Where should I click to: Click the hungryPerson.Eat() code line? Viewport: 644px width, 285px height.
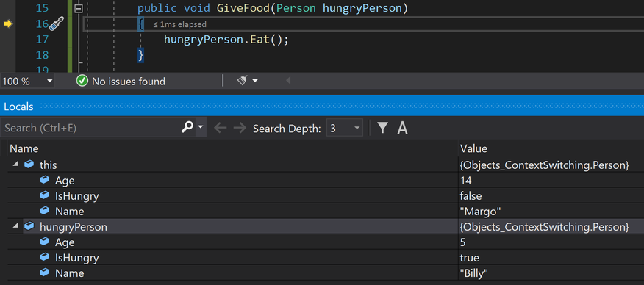pos(226,40)
